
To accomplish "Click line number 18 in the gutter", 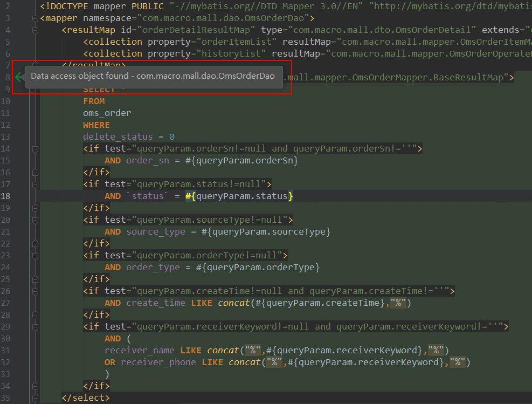I will [6, 196].
